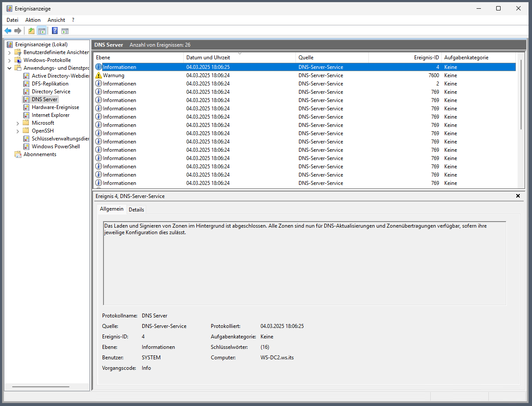The width and height of the screenshot is (532, 406).
Task: Click the Microsoft folder icon
Action: (x=26, y=123)
